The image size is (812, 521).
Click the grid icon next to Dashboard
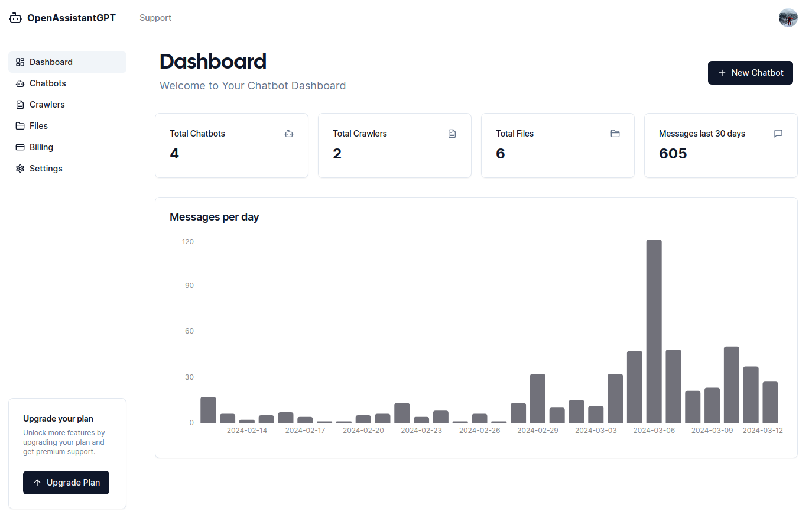(20, 62)
